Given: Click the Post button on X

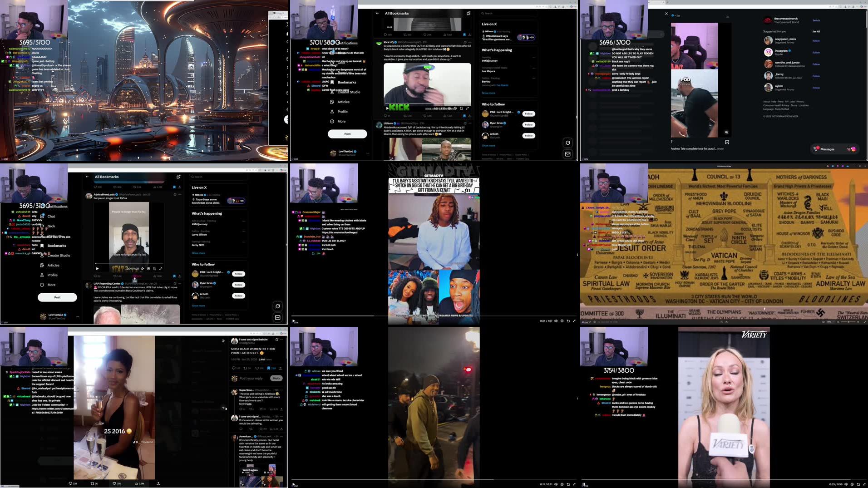Looking at the screenshot, I should click(x=57, y=297).
